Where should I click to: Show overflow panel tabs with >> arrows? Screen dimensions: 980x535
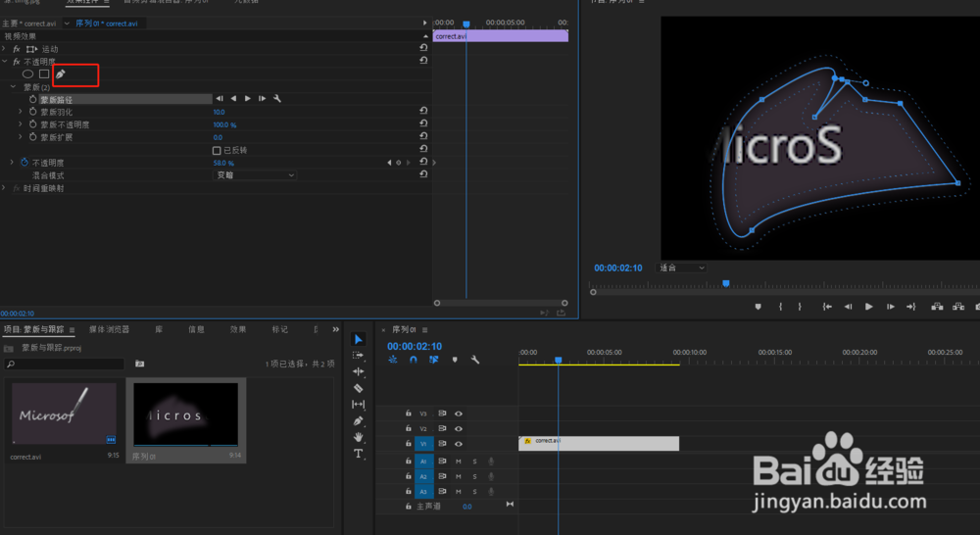pos(335,329)
